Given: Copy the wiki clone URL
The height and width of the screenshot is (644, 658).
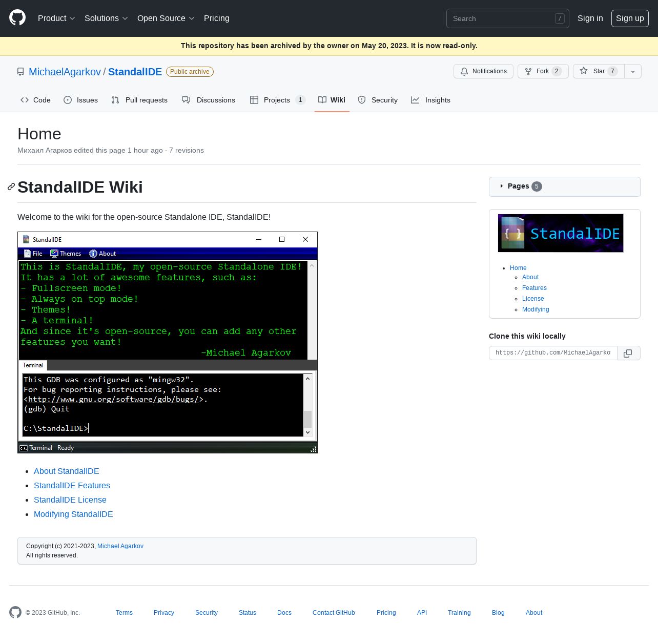Looking at the screenshot, I should tap(628, 353).
